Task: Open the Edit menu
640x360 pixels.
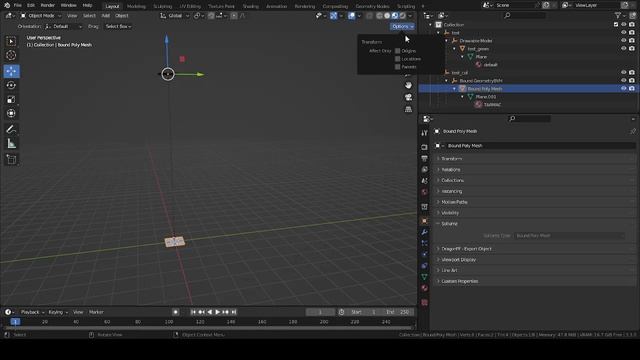Action: coord(31,5)
